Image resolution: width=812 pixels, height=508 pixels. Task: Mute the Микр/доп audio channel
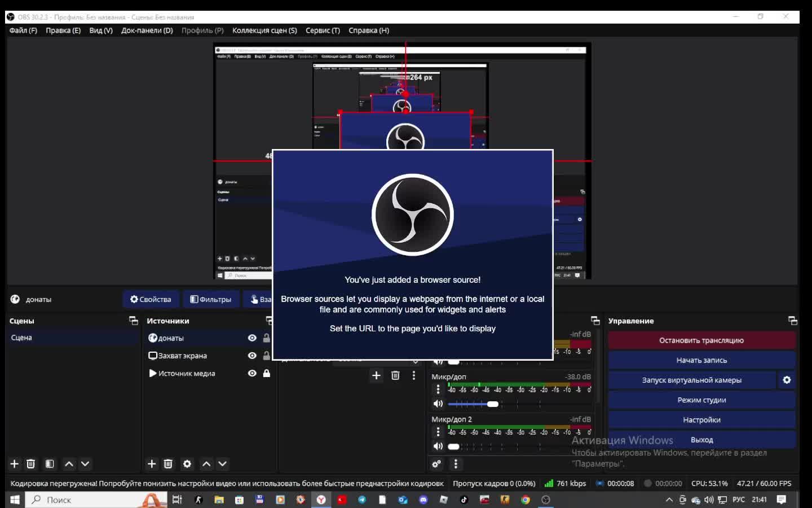[x=438, y=404]
